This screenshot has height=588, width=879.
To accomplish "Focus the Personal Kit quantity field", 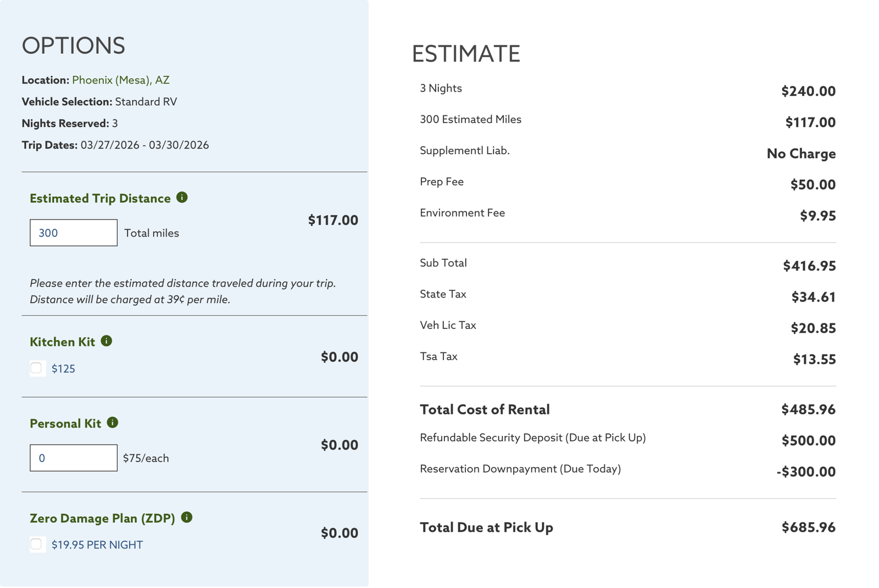I will click(x=74, y=458).
